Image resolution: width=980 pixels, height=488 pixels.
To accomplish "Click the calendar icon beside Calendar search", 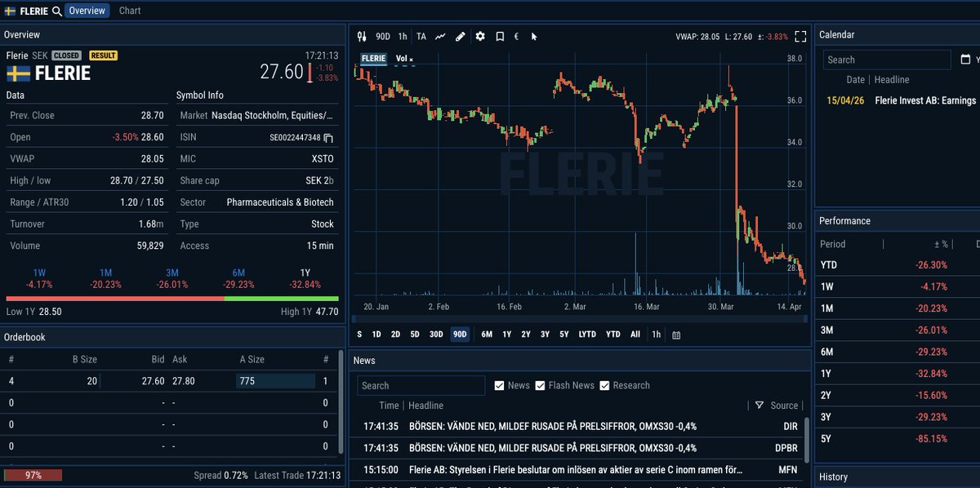I will (965, 60).
